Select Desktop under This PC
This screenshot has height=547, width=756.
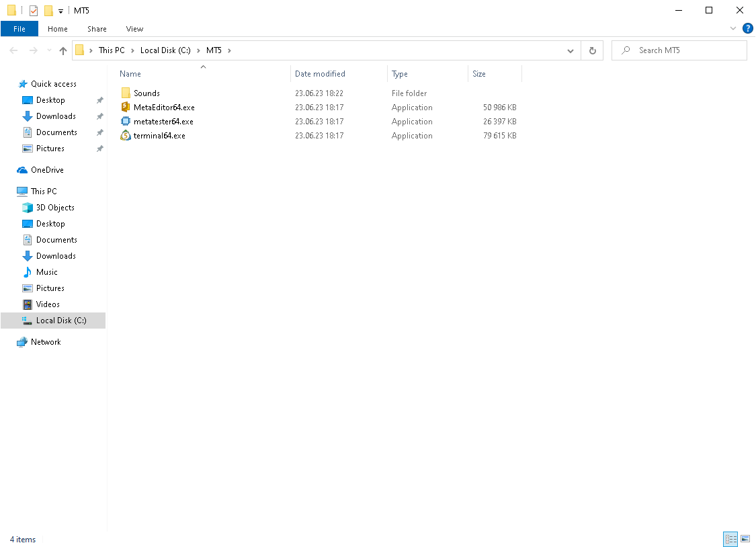click(x=50, y=224)
